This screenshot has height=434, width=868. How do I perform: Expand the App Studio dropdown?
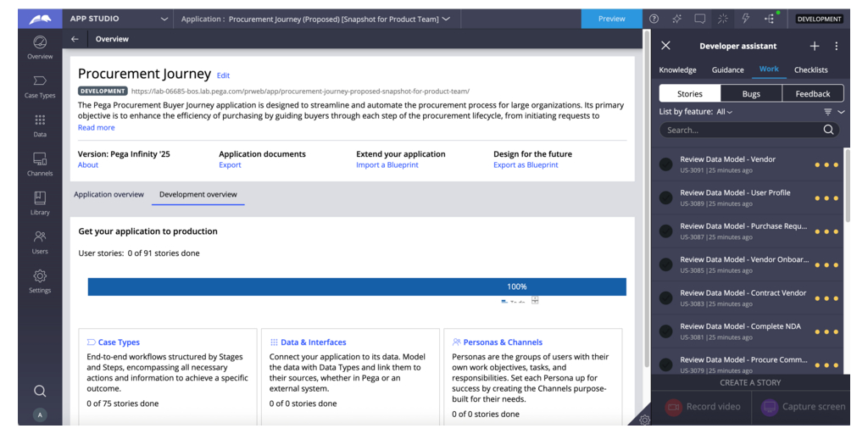(164, 19)
